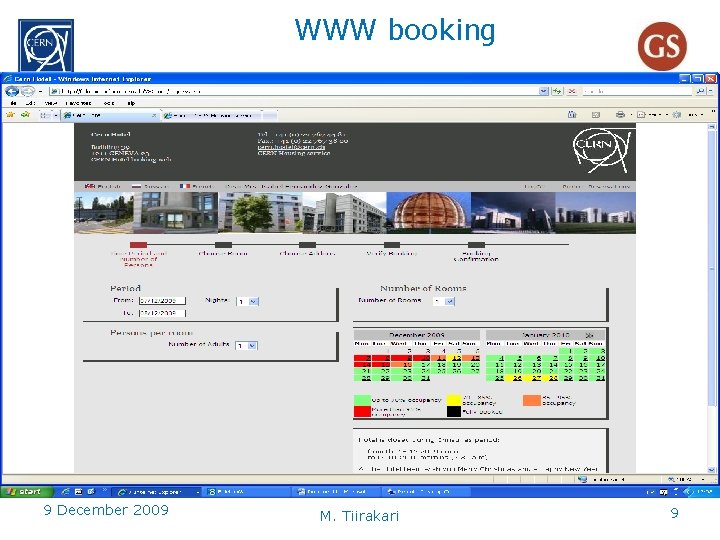The width and height of the screenshot is (720, 540).
Task: Click the red Stop loading icon
Action: 572,91
